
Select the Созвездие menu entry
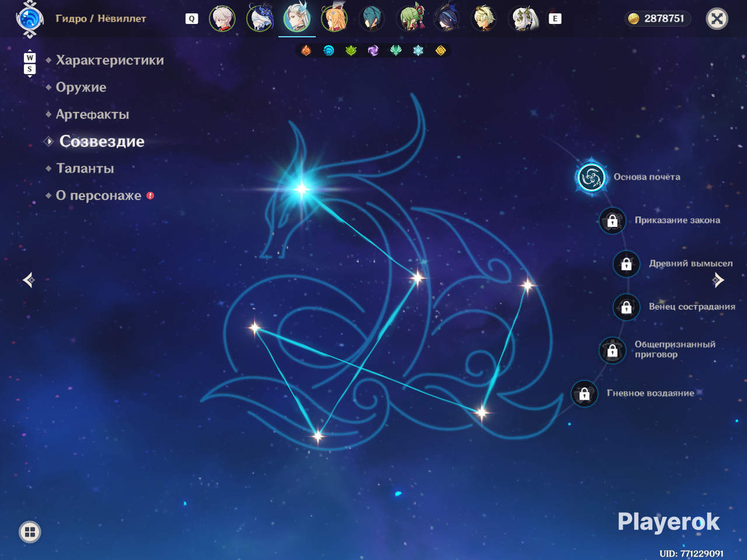tap(102, 141)
